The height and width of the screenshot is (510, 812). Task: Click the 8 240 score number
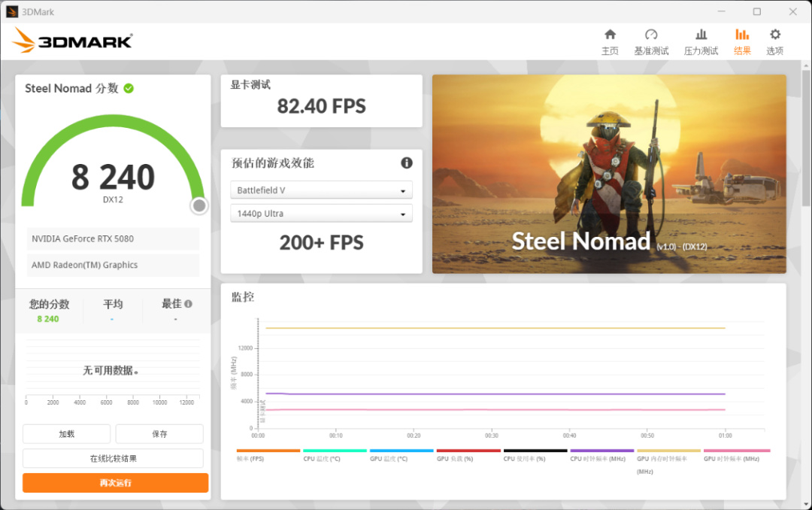(x=113, y=178)
